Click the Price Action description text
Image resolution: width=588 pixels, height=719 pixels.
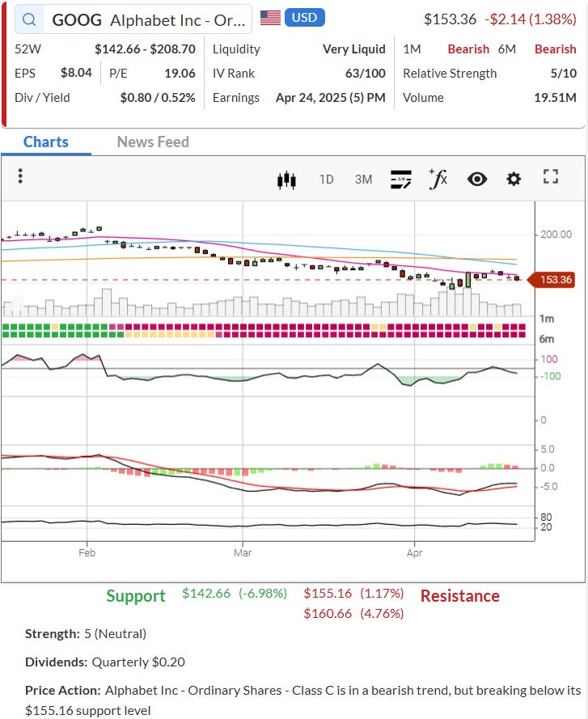pyautogui.click(x=302, y=700)
